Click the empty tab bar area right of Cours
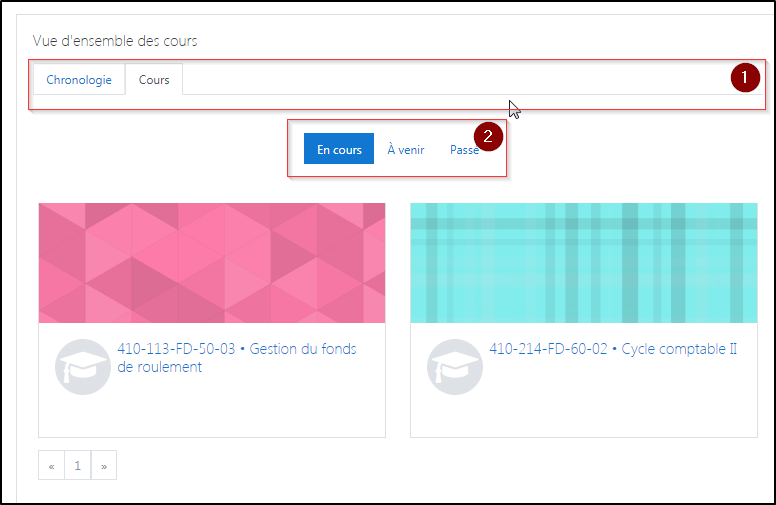 (x=450, y=80)
